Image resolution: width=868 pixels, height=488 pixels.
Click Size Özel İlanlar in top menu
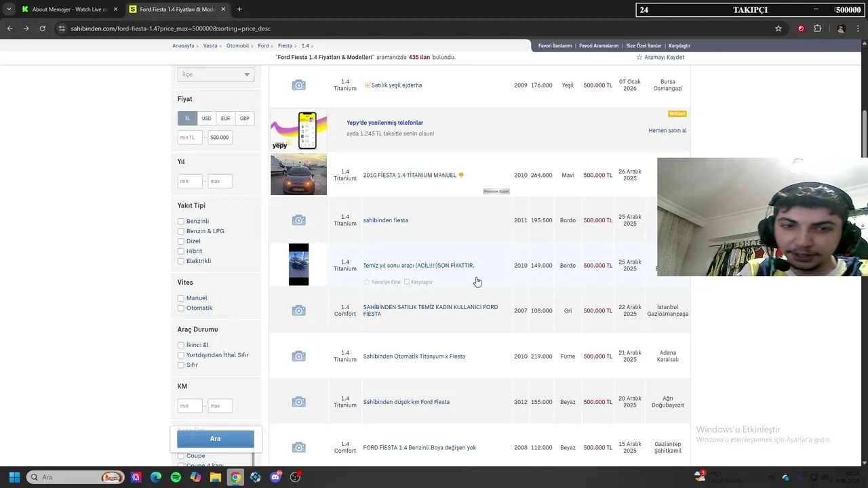coord(644,46)
